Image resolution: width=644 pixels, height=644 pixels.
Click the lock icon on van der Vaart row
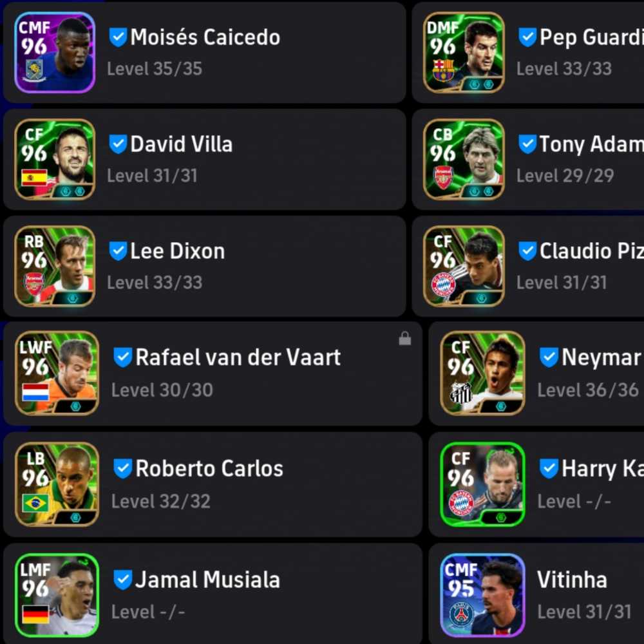coord(404,339)
